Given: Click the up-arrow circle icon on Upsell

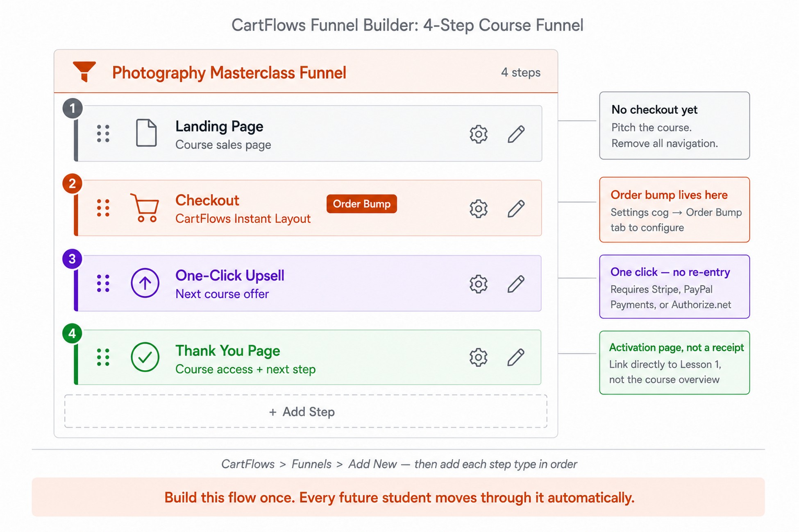Looking at the screenshot, I should [x=145, y=283].
